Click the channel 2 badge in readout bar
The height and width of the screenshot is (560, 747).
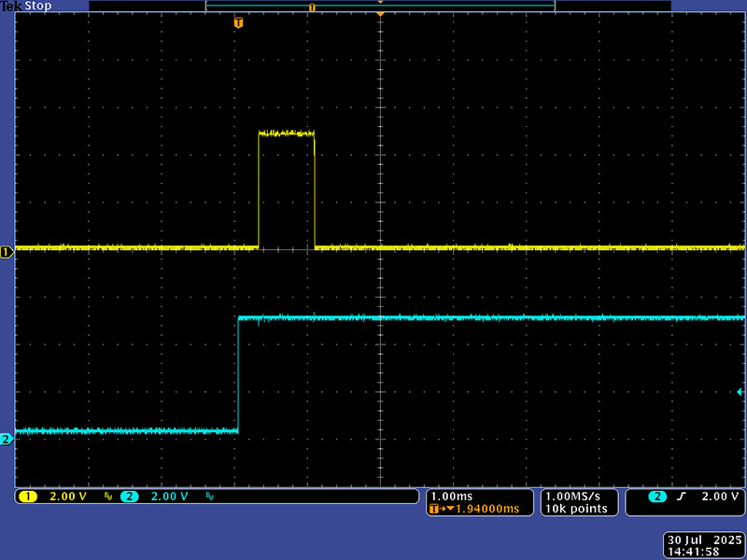[x=129, y=497]
